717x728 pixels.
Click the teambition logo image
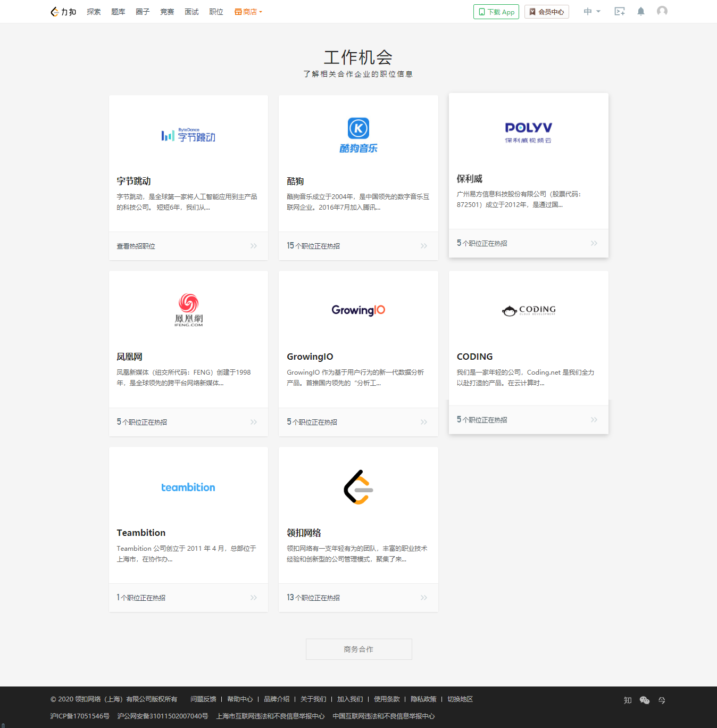click(x=188, y=487)
